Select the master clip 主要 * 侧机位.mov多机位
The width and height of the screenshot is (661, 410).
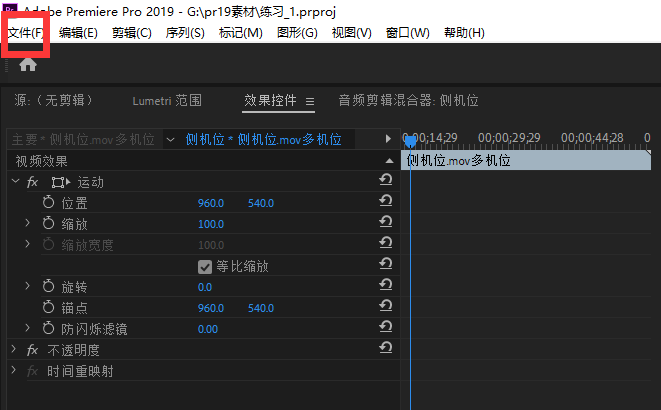tap(83, 139)
